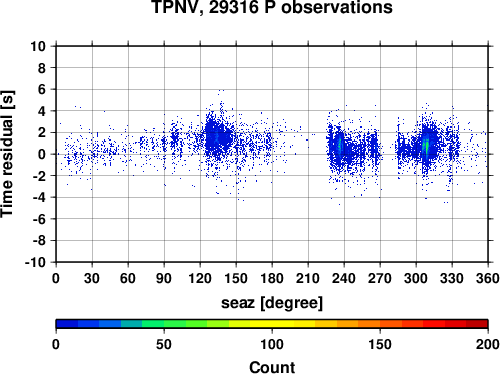Click the data cluster near azimuth 237
Viewport: 500px width, 374px height.
[x=339, y=147]
